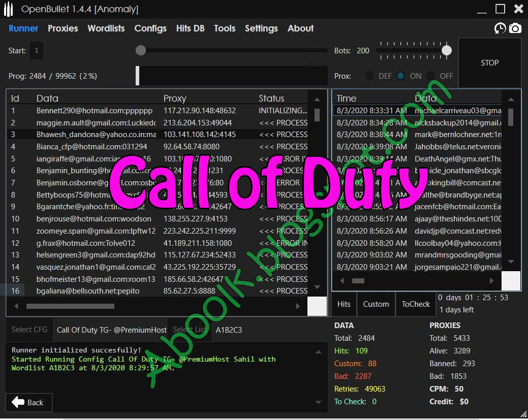Click the OpenBullet logo icon
This screenshot has height=420, width=528.
(x=8, y=9)
